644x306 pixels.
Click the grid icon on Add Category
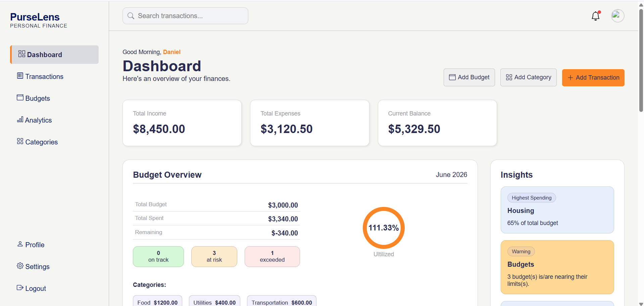[509, 77]
